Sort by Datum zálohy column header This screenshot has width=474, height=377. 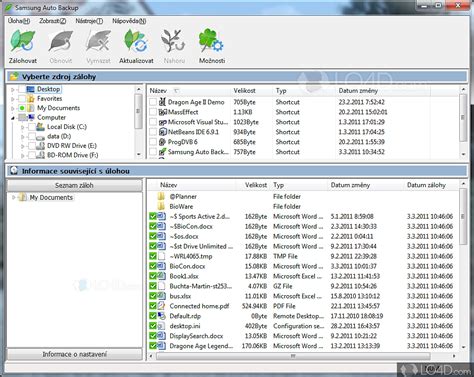tap(430, 185)
